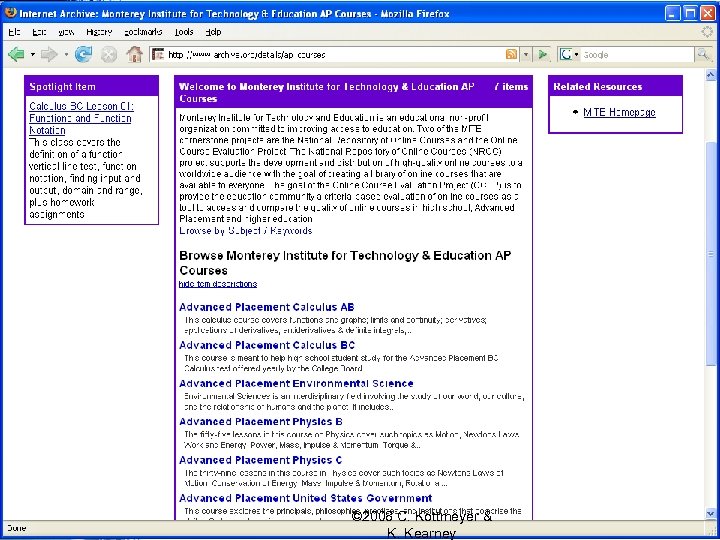This screenshot has width=720, height=540.
Task: Close the Firefox window
Action: (708, 13)
